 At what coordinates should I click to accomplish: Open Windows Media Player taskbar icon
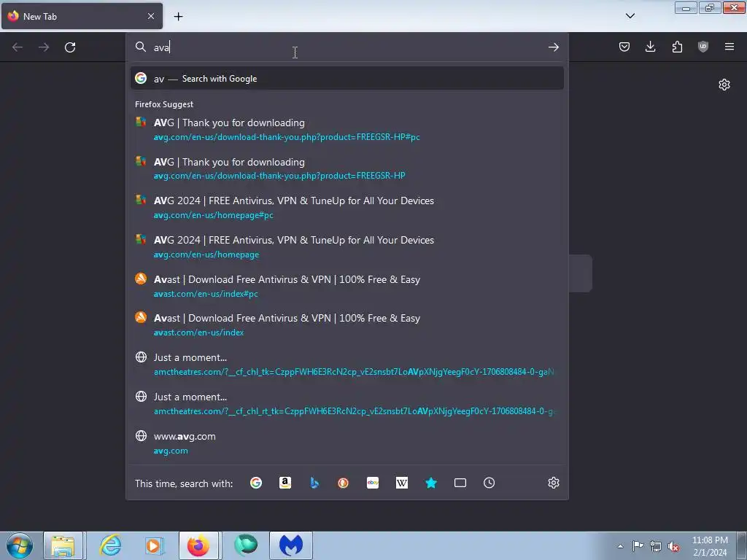click(154, 545)
